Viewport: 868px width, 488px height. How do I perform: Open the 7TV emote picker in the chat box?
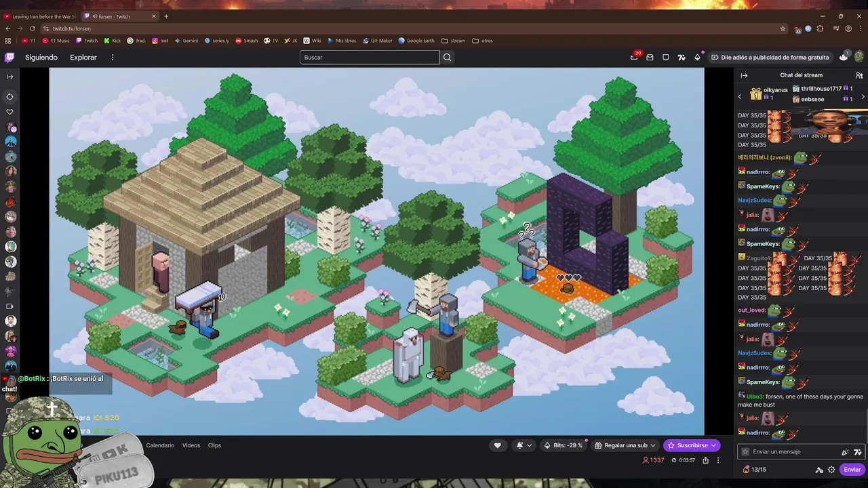click(857, 452)
